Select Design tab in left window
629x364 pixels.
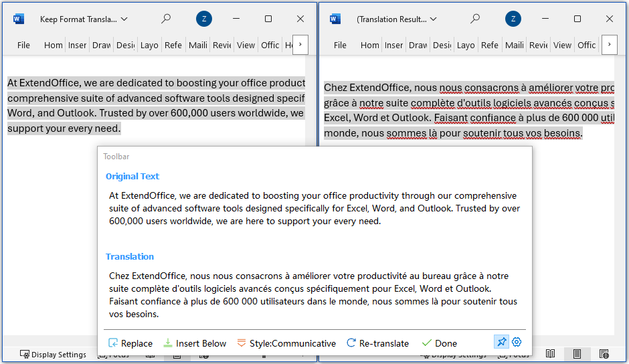pyautogui.click(x=126, y=45)
